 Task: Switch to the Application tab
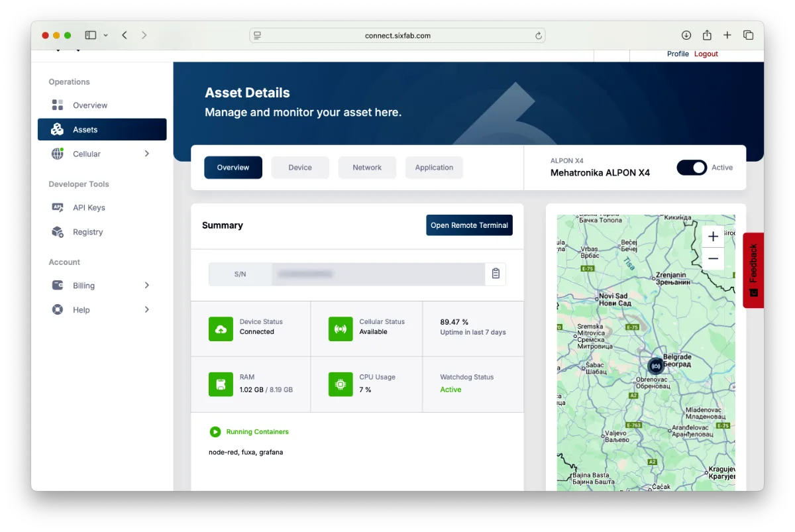click(x=434, y=168)
